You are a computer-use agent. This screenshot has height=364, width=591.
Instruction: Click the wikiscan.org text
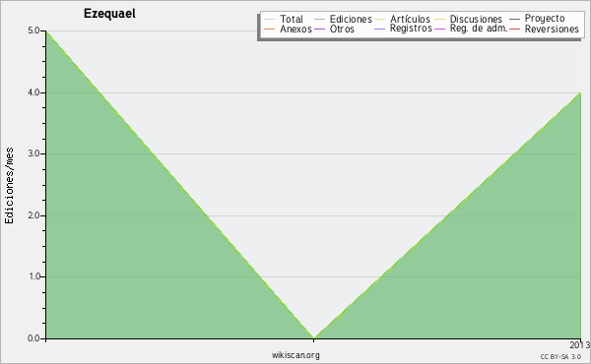tap(295, 355)
